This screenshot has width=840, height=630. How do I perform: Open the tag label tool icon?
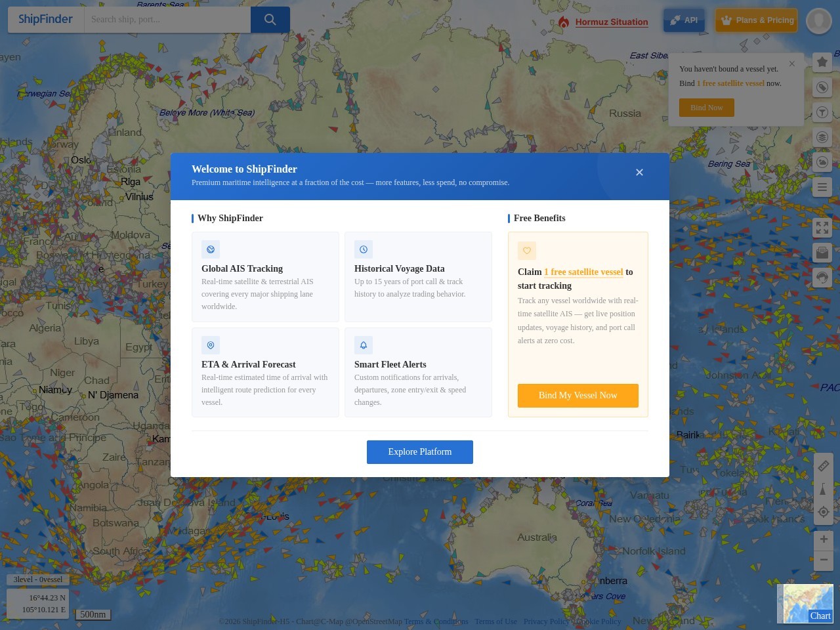pos(822,87)
